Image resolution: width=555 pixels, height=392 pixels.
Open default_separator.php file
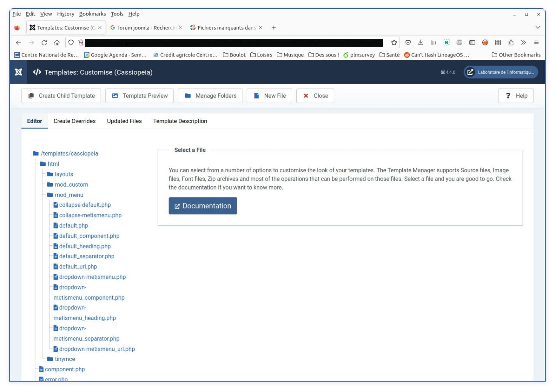tap(84, 256)
